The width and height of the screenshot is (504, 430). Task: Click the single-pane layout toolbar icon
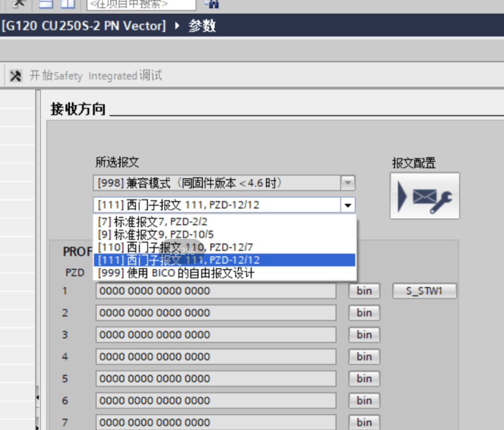(x=46, y=3)
